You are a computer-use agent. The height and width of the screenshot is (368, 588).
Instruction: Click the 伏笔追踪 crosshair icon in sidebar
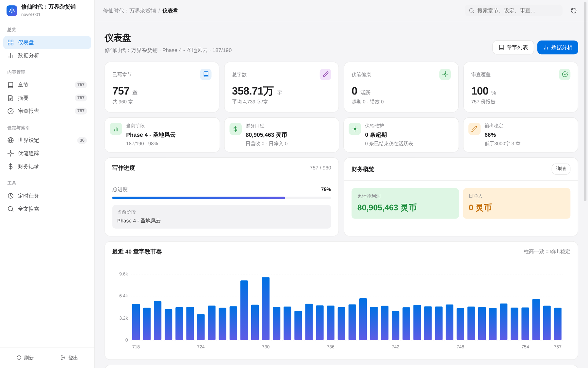10,153
